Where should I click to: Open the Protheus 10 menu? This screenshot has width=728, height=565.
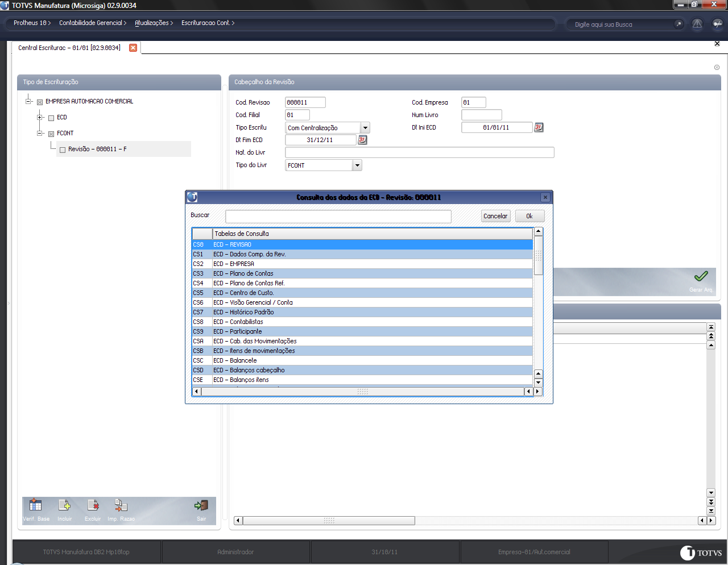[x=32, y=23]
